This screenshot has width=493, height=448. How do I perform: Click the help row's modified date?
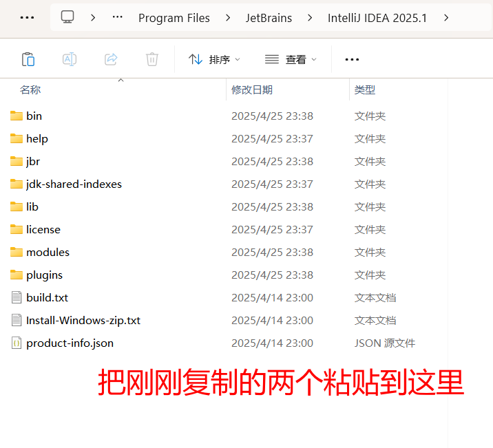pyautogui.click(x=272, y=138)
